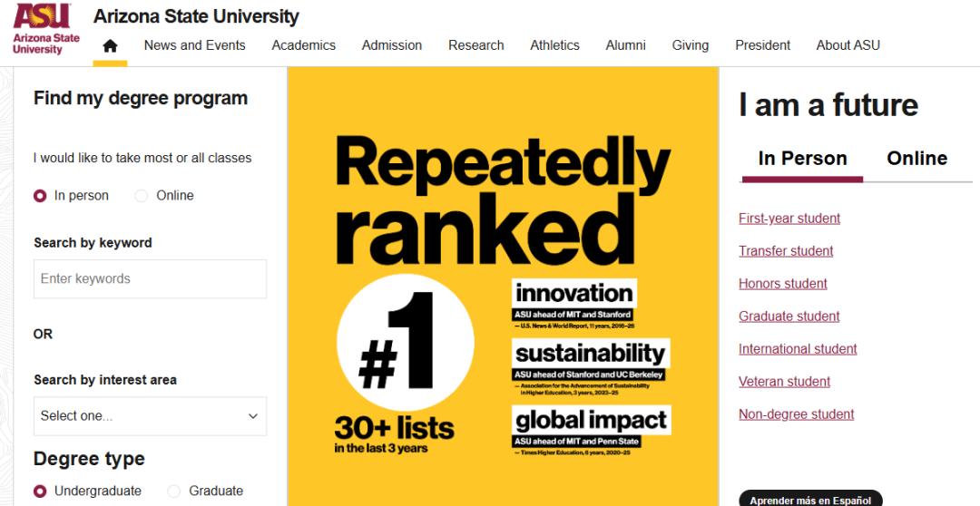The height and width of the screenshot is (506, 980).
Task: Open the Veteran student link
Action: [x=784, y=382]
